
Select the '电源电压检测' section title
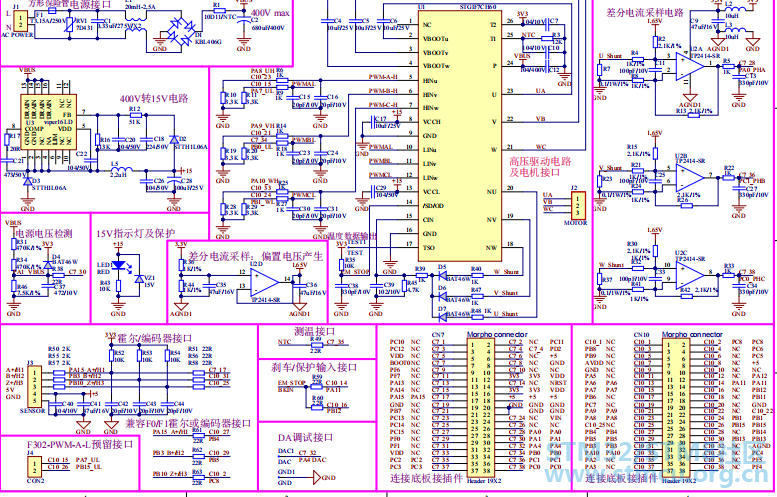pos(44,233)
